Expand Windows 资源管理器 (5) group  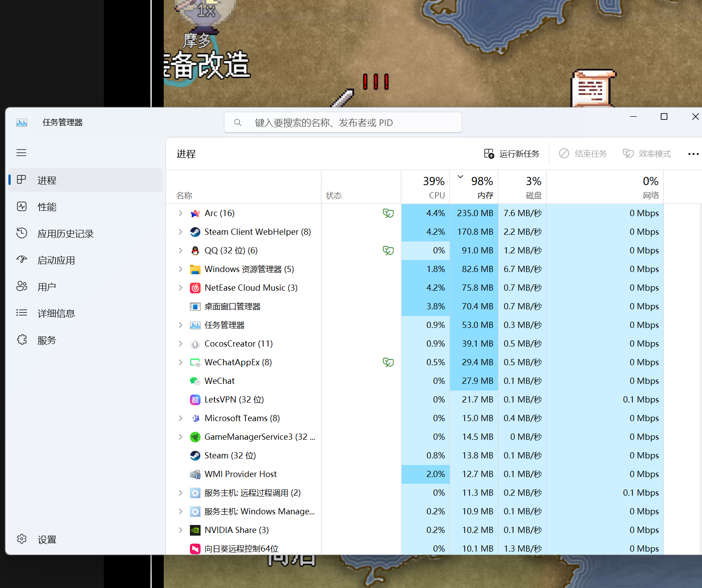tap(180, 269)
